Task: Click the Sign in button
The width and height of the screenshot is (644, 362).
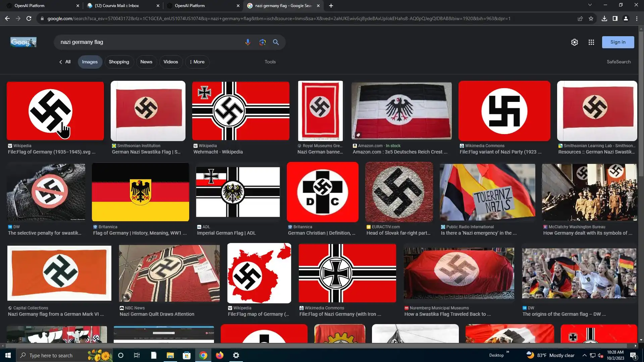Action: coord(618,42)
